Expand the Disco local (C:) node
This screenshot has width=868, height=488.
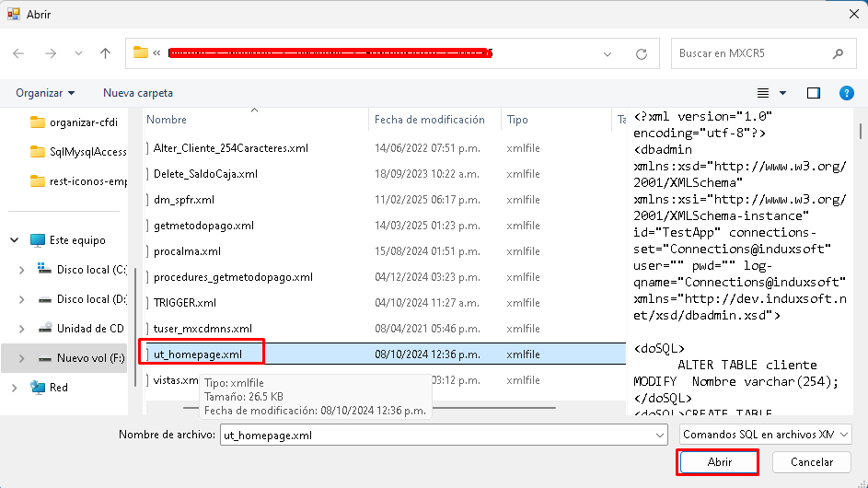[22, 270]
